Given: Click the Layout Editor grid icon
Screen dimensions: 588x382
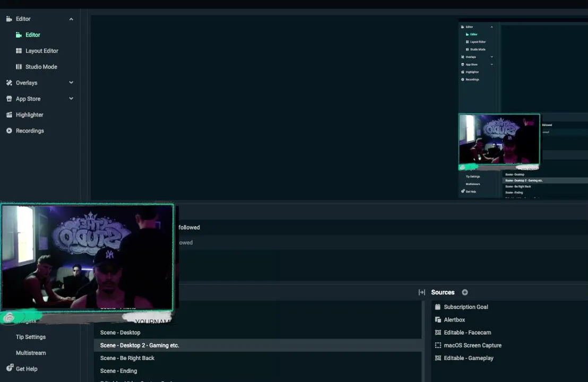Looking at the screenshot, I should click(x=19, y=50).
